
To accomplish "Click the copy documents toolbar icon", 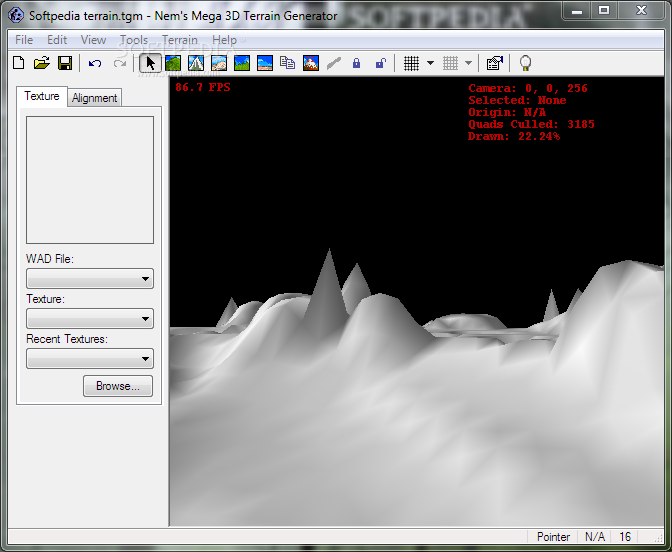I will (287, 63).
